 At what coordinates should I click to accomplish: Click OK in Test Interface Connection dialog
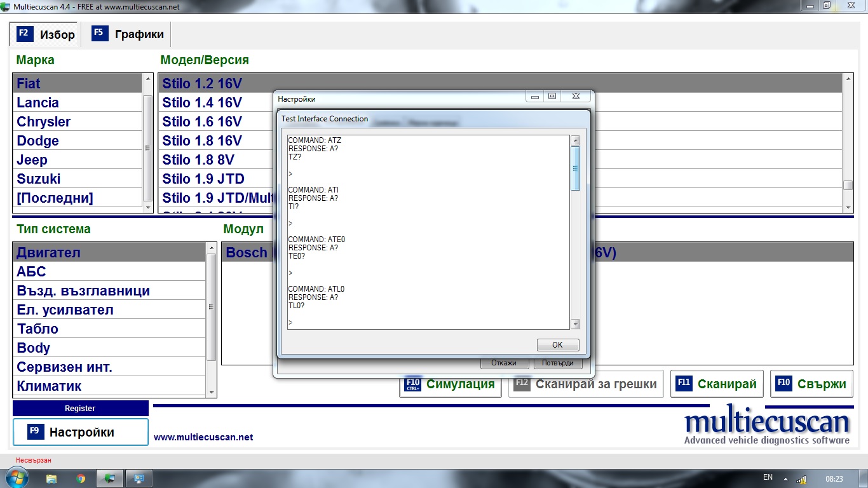coord(557,345)
